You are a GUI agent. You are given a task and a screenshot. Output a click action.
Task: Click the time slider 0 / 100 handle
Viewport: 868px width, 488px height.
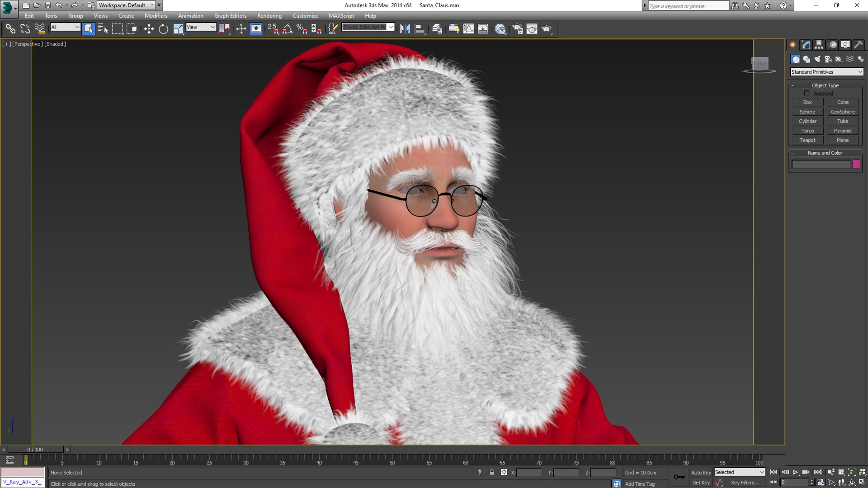pos(35,450)
